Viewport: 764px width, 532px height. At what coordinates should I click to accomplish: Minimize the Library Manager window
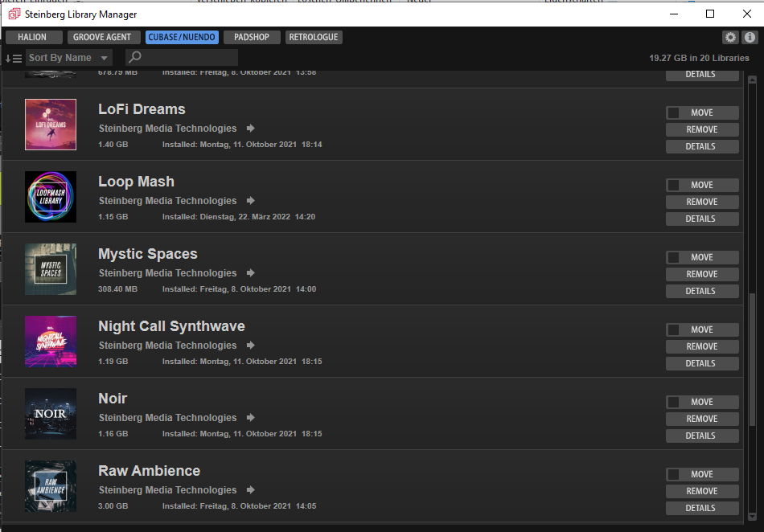[x=674, y=14]
